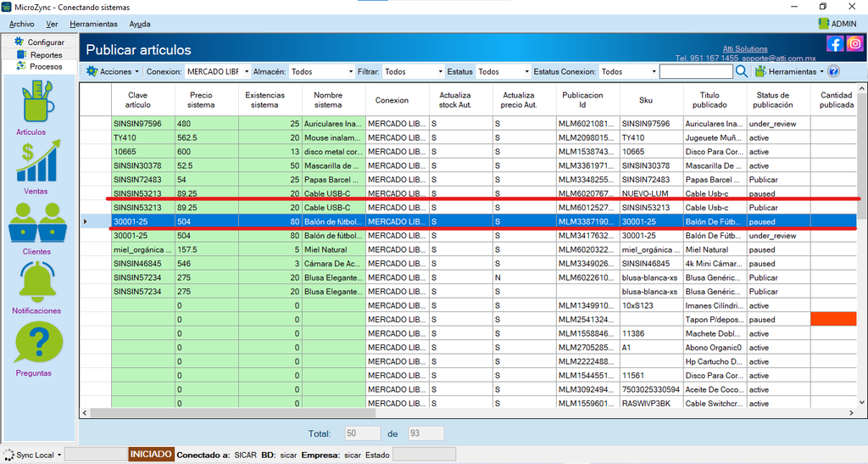
Task: Open the Herramientas menu in menu bar
Action: coord(93,24)
